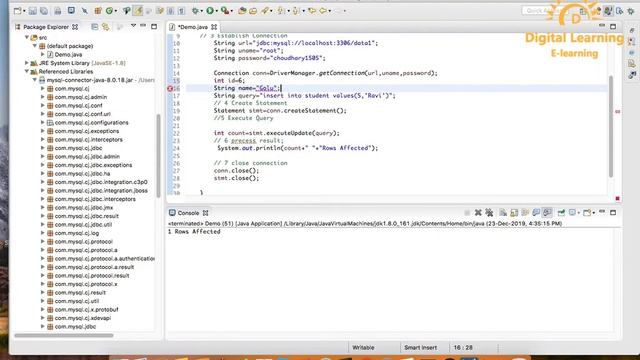Toggle Link with Editor in Package Explorer

click(106, 27)
